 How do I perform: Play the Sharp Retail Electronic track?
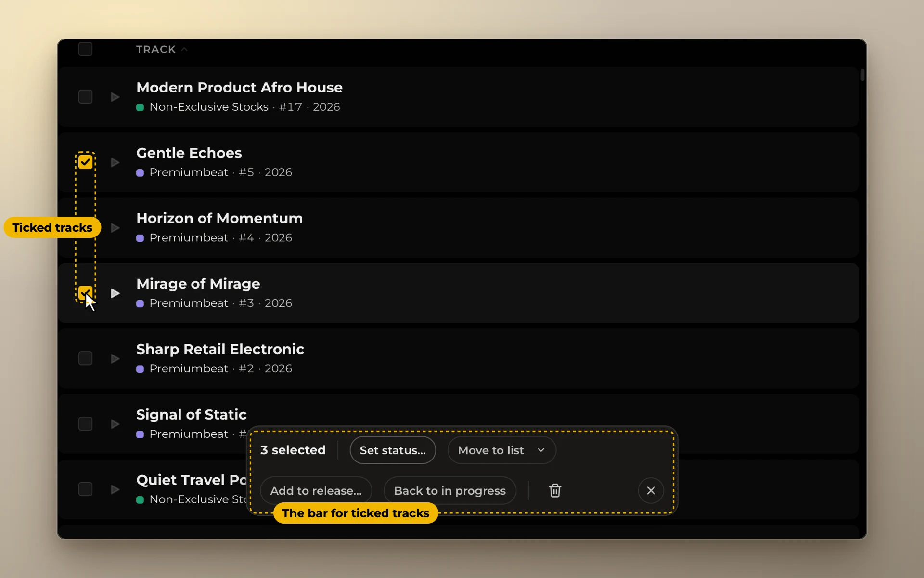coord(115,359)
